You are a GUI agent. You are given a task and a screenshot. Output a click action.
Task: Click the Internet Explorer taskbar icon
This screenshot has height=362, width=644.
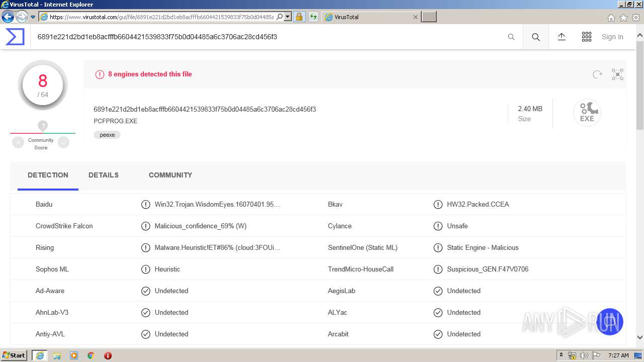pos(40,355)
